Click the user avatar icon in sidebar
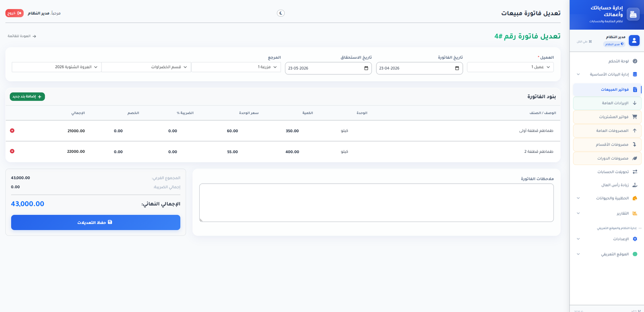The width and height of the screenshot is (644, 312). [634, 40]
